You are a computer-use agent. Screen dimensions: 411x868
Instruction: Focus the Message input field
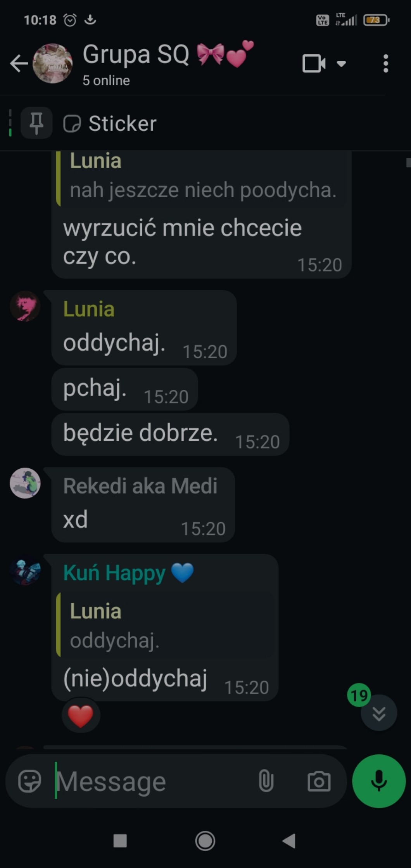pyautogui.click(x=151, y=781)
